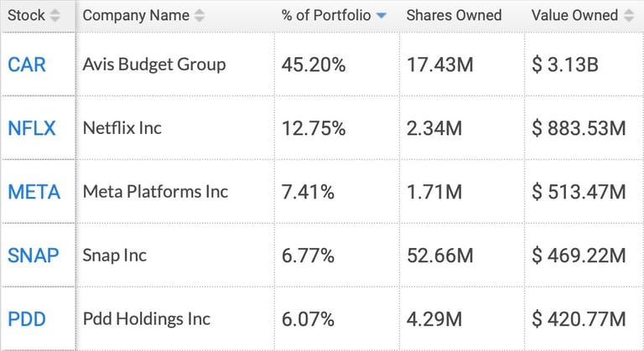Click the 4.29M shares owned cell
This screenshot has width=644, height=351.
[434, 319]
